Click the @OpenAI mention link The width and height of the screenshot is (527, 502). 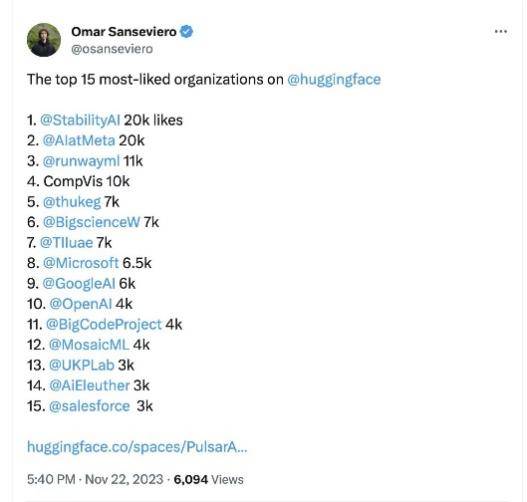point(81,304)
